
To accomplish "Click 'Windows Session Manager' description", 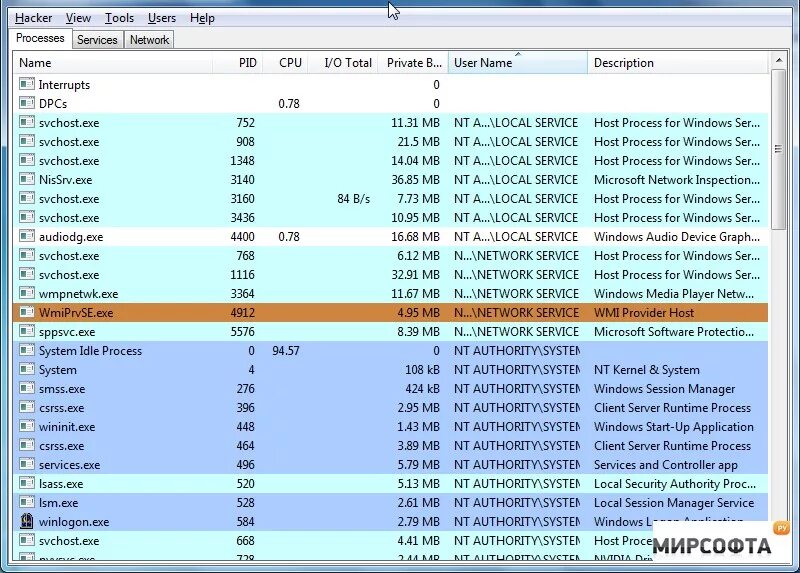I will click(664, 389).
